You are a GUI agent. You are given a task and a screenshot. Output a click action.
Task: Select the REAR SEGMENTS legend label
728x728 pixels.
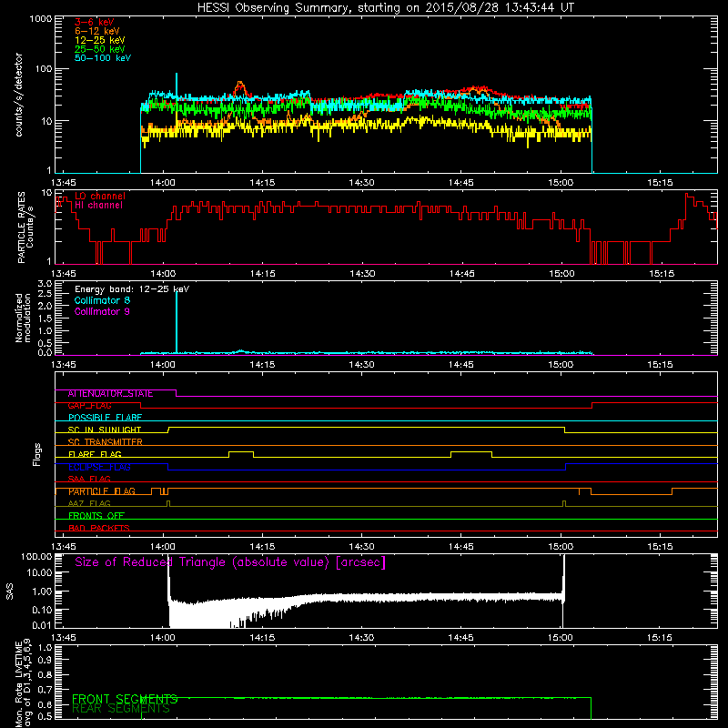(x=121, y=709)
